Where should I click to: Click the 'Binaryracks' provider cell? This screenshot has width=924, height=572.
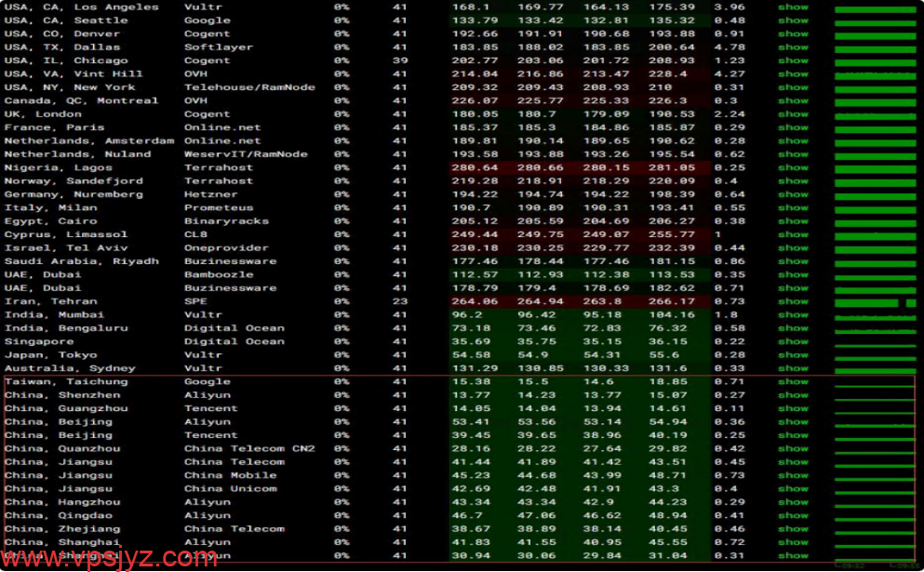tap(226, 221)
